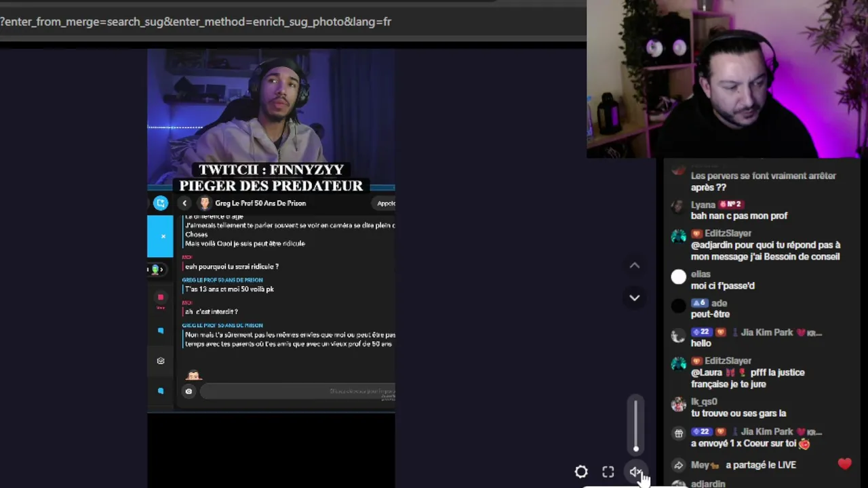Click the '@Laura pfff la justice française' comment
868x488 pixels.
tap(747, 378)
